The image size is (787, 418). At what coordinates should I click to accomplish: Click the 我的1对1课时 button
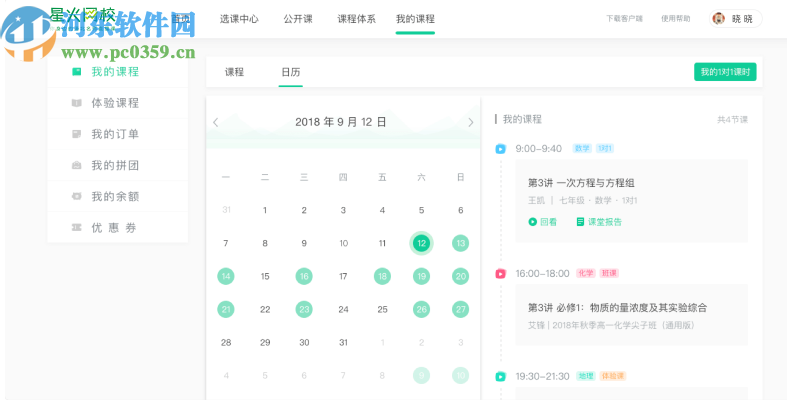[725, 72]
